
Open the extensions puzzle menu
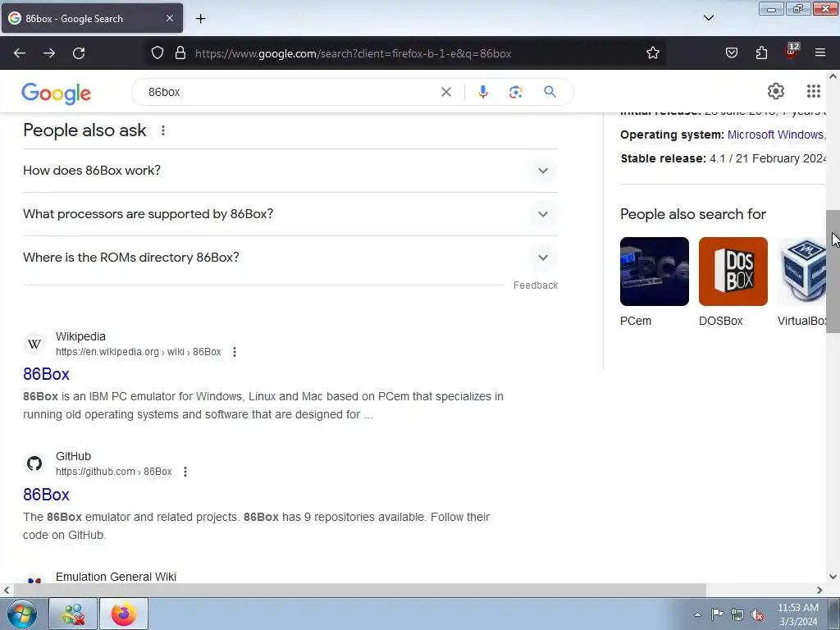[761, 52]
